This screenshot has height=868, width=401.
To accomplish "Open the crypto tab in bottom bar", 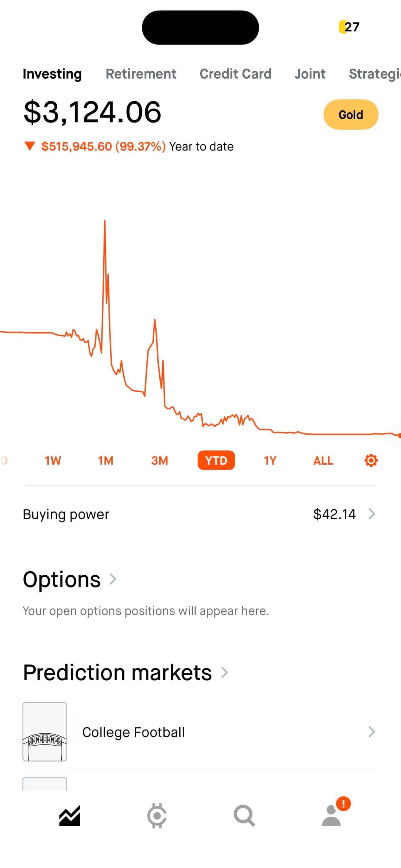I will click(x=157, y=816).
